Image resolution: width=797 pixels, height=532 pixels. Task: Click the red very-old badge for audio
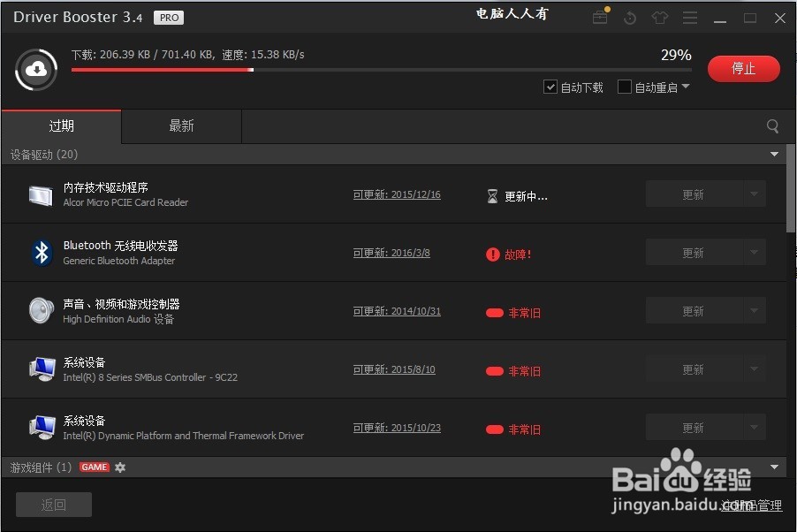click(495, 313)
